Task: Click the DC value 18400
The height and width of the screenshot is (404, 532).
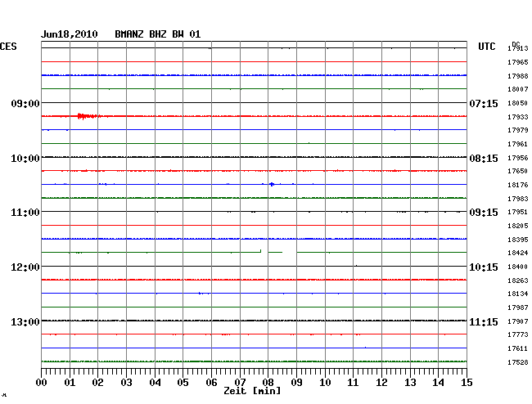Action: [518, 267]
